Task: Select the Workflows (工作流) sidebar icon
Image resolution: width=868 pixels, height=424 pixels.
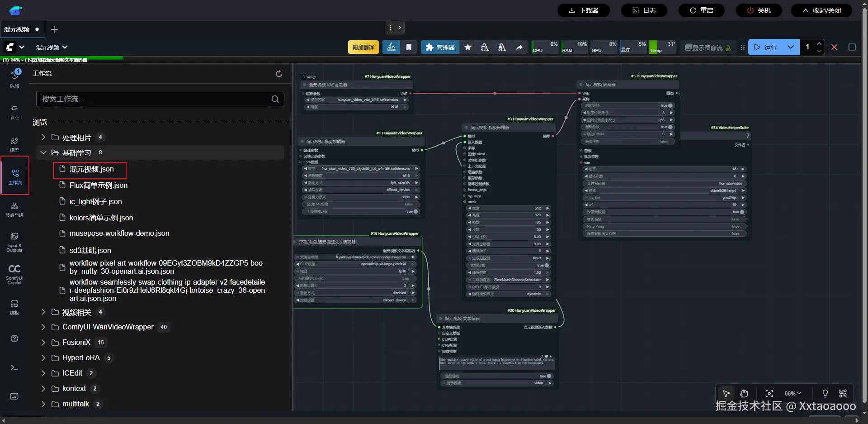Action: 15,176
